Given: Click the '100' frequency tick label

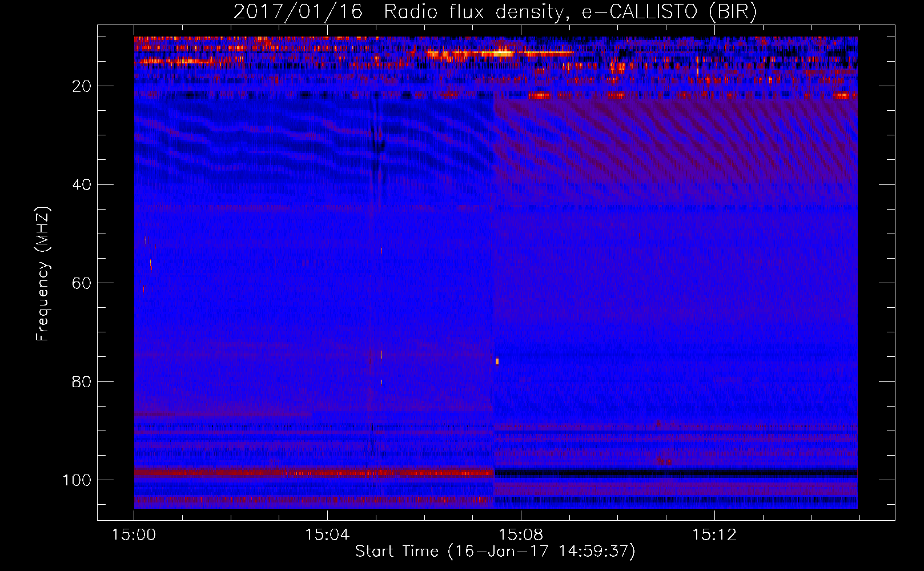Looking at the screenshot, I should click(77, 480).
